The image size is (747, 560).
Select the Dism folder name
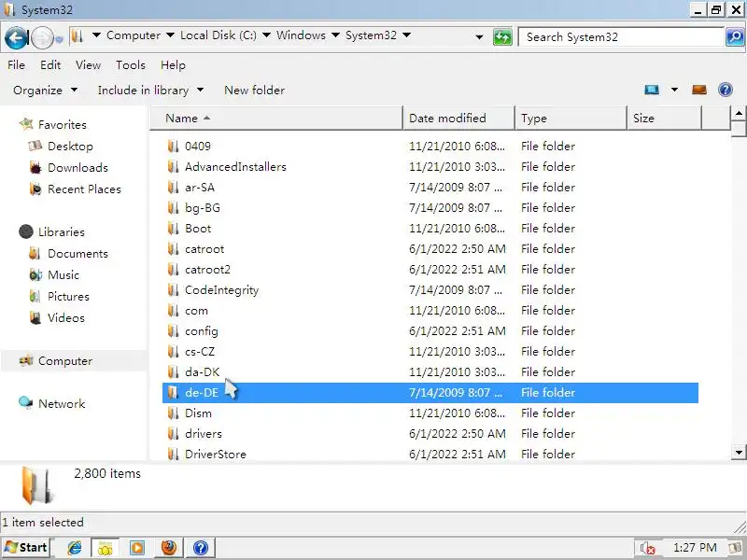(198, 413)
